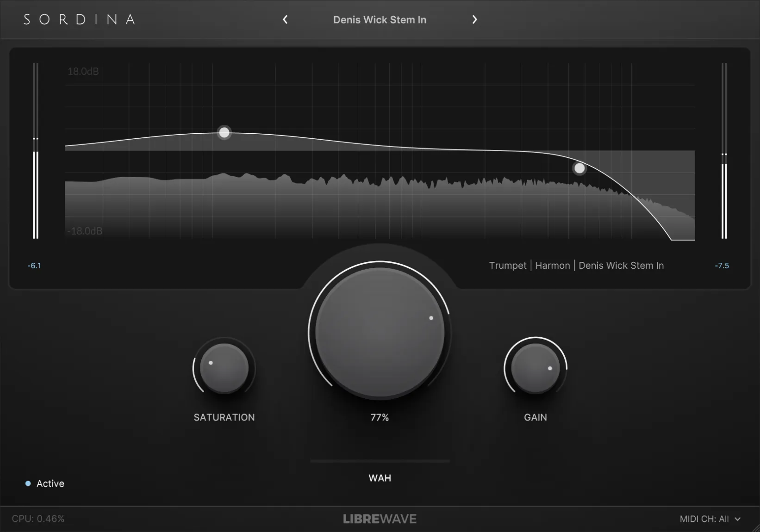Click the 18.0dB scale label
This screenshot has height=532, width=760.
[x=83, y=71]
